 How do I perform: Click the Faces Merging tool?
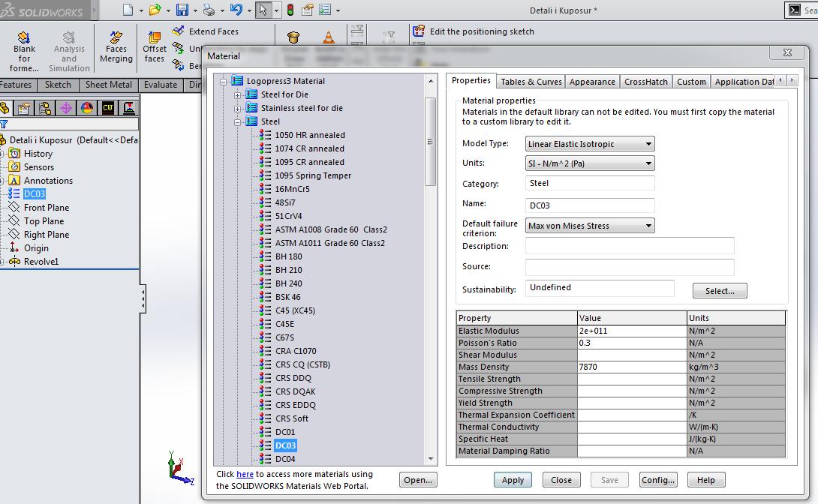[116, 47]
